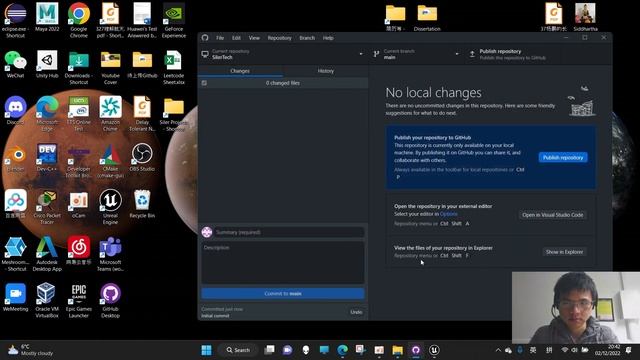Screen dimensions: 640x360
Task: Open Maya 2022 desktop icon
Action: click(x=47, y=17)
